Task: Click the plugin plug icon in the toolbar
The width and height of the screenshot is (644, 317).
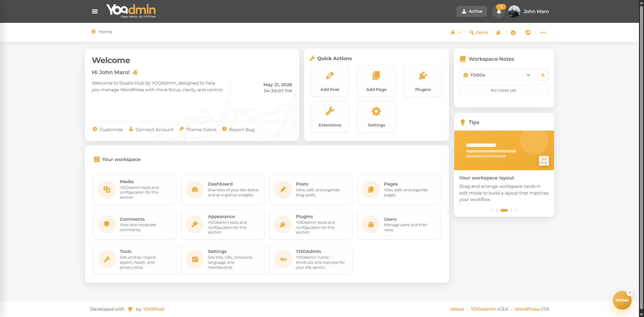Action: (x=498, y=33)
